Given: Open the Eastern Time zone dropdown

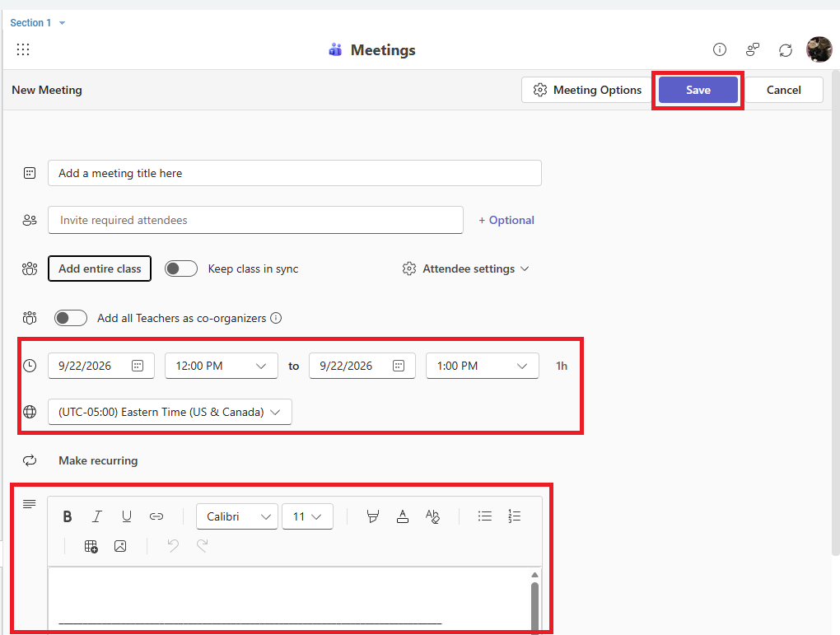Looking at the screenshot, I should tap(170, 412).
